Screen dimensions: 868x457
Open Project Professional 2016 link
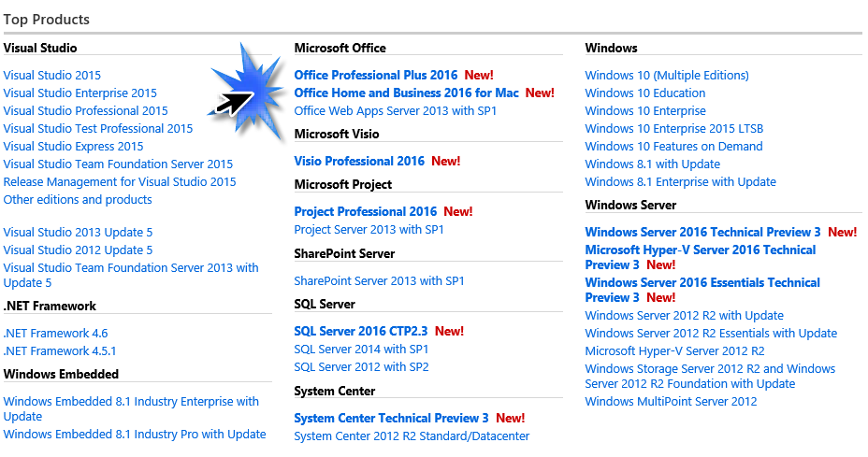pyautogui.click(x=366, y=212)
